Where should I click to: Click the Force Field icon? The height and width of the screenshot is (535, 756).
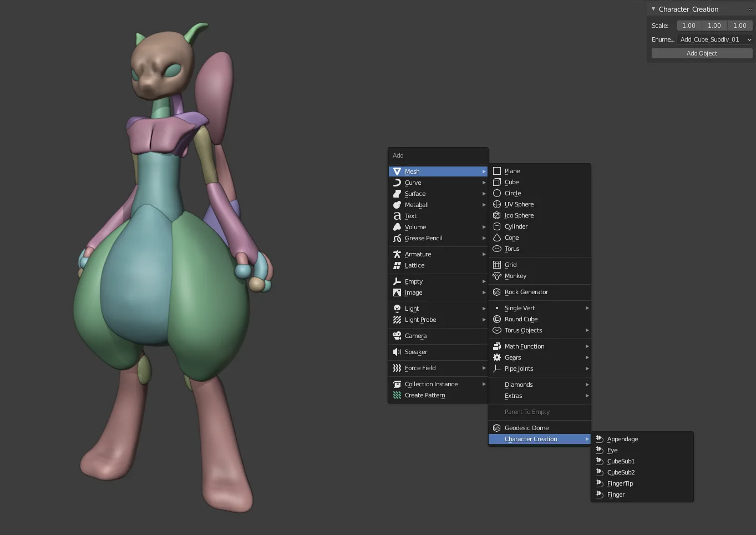tap(397, 368)
